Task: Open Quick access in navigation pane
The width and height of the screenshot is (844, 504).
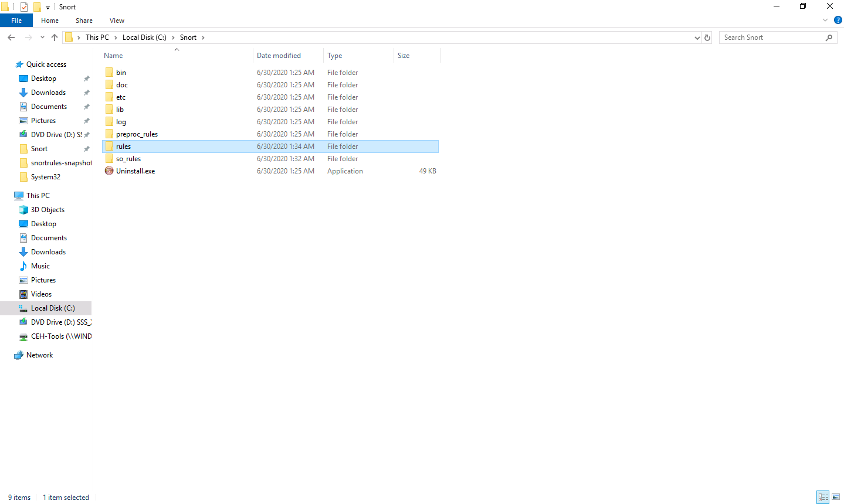Action: (x=46, y=64)
